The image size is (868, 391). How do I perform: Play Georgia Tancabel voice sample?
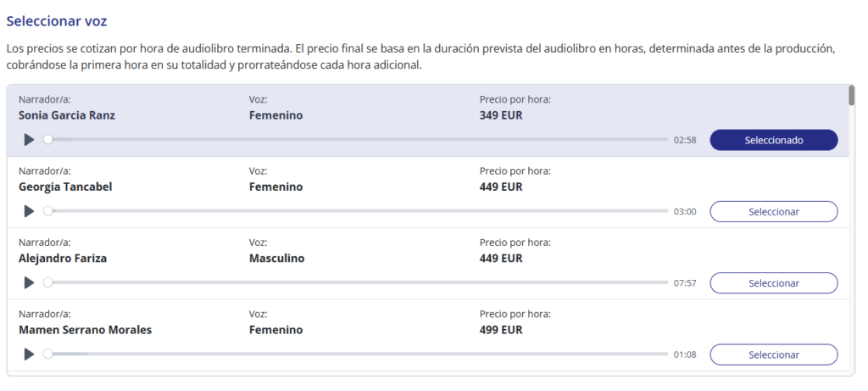(x=29, y=211)
